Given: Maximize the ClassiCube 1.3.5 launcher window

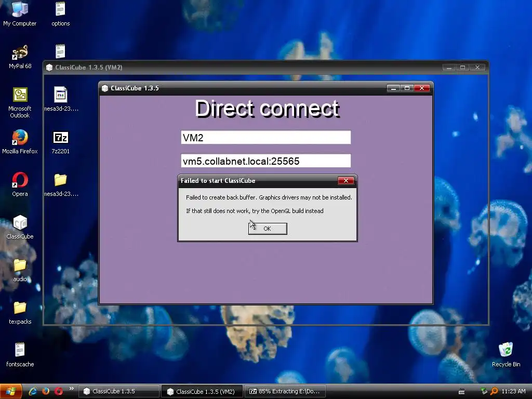Looking at the screenshot, I should (x=407, y=88).
